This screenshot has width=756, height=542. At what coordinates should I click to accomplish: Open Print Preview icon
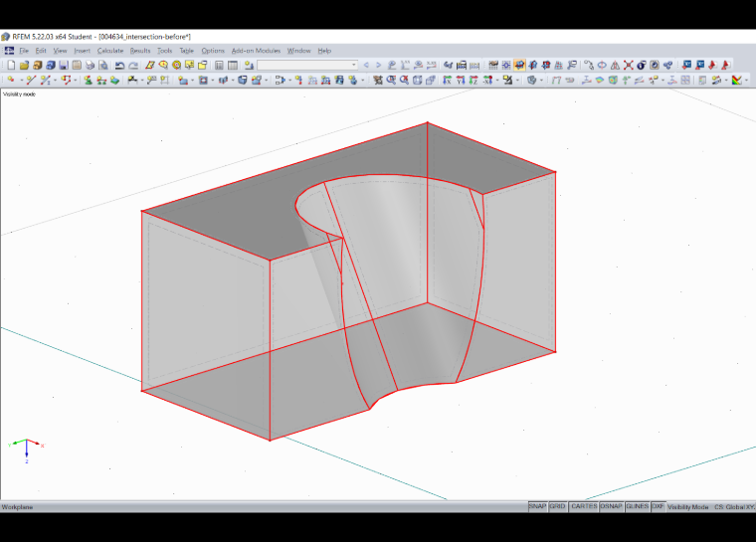(103, 65)
